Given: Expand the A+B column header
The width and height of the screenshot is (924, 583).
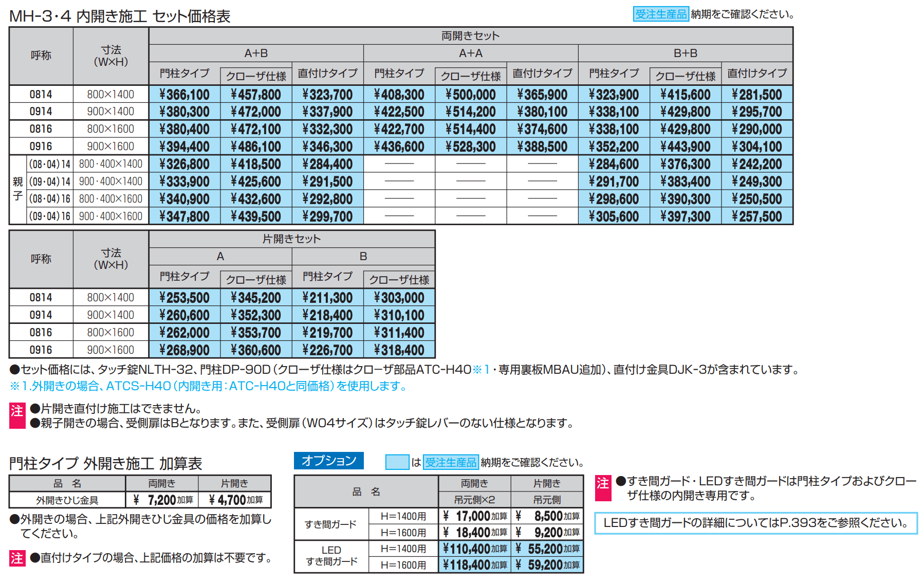Looking at the screenshot, I should click(x=255, y=53).
